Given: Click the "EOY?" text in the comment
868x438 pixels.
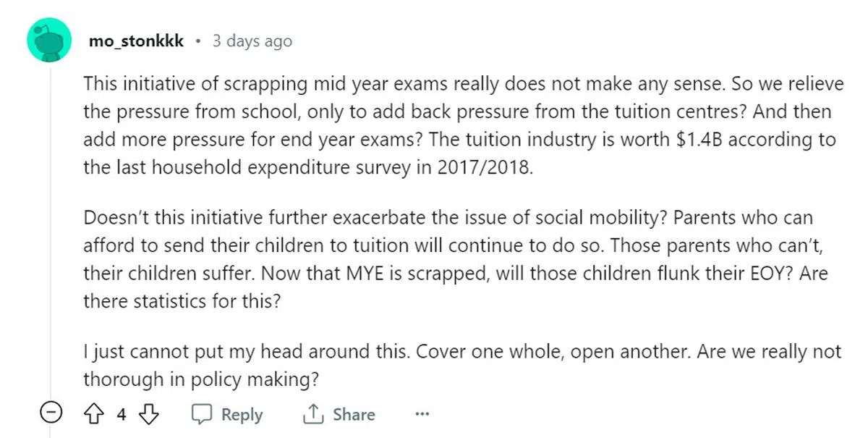Looking at the screenshot, I should (x=735, y=274).
